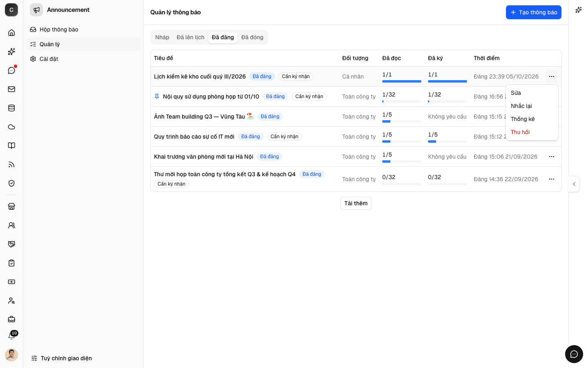The width and height of the screenshot is (588, 368).
Task: Click the pin icon on Nội quy row
Action: click(157, 96)
